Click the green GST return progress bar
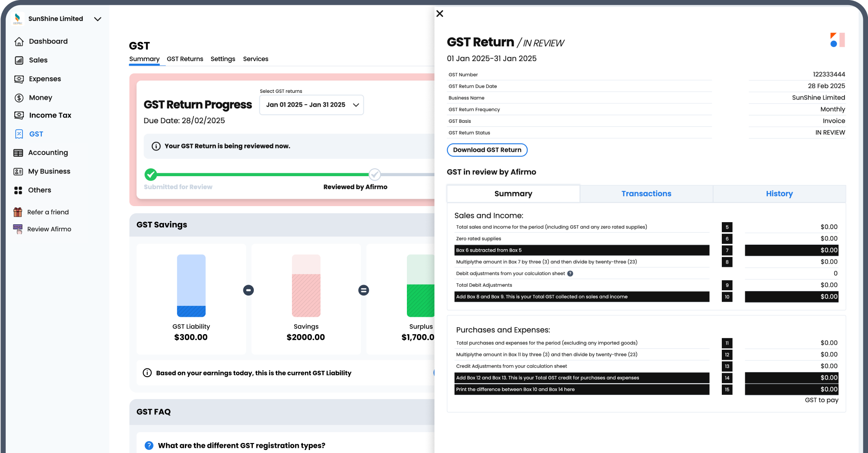The image size is (868, 453). [x=263, y=174]
